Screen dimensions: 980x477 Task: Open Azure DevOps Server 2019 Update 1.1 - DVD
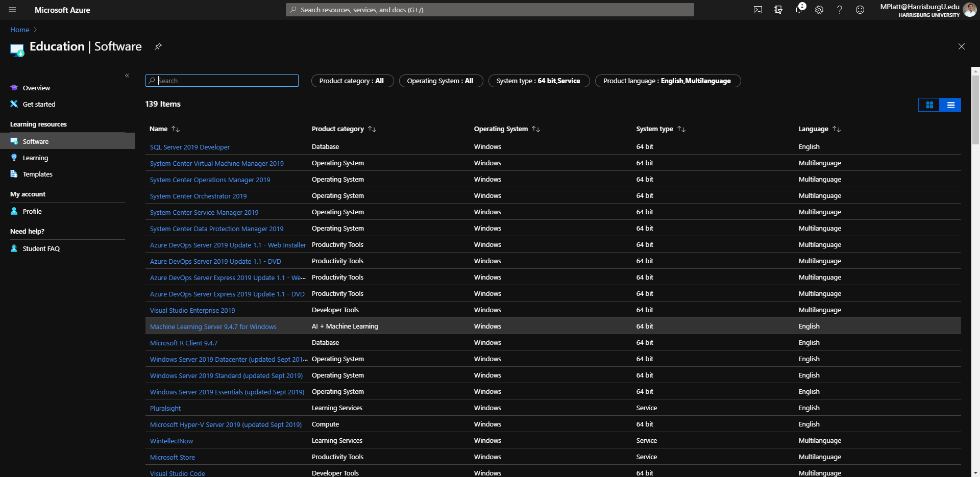click(x=215, y=261)
